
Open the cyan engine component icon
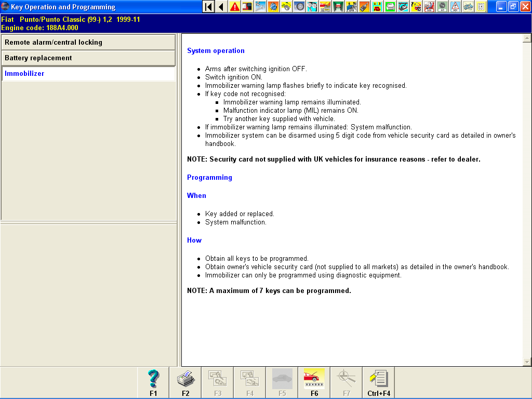tap(403, 6)
